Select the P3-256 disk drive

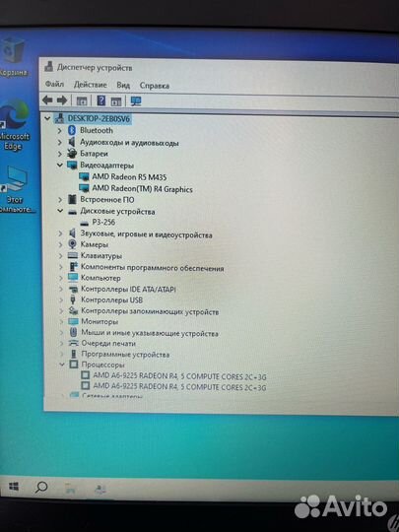click(x=103, y=223)
